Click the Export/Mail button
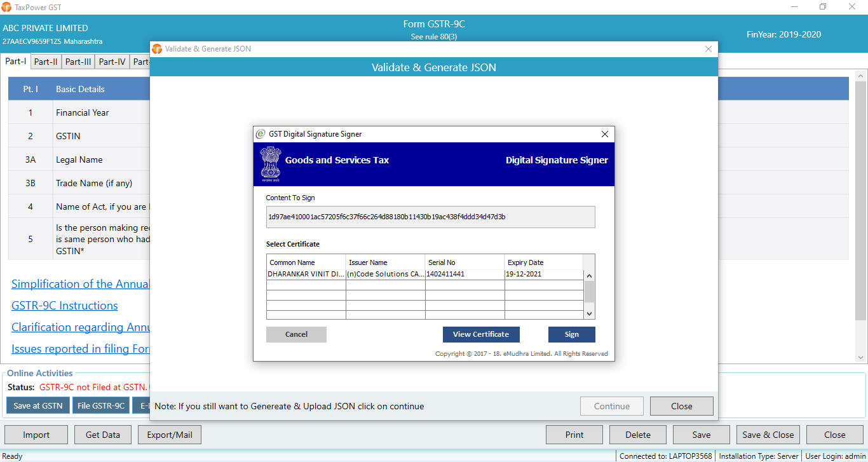 (x=170, y=435)
